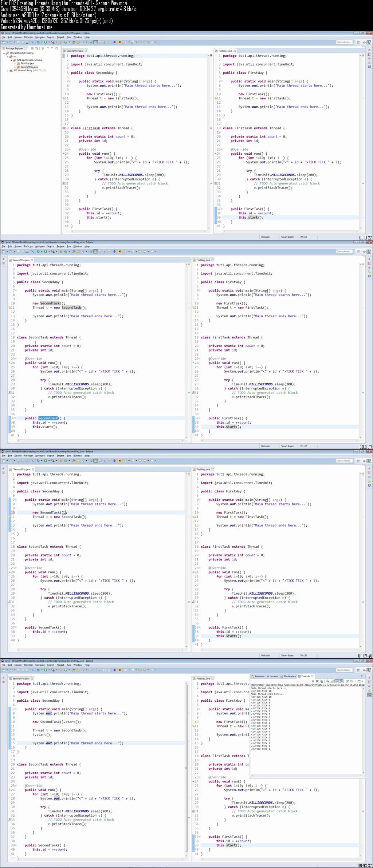This screenshot has width=373, height=868.
Task: Click Console scrollbar up arrow
Action: coord(364,688)
